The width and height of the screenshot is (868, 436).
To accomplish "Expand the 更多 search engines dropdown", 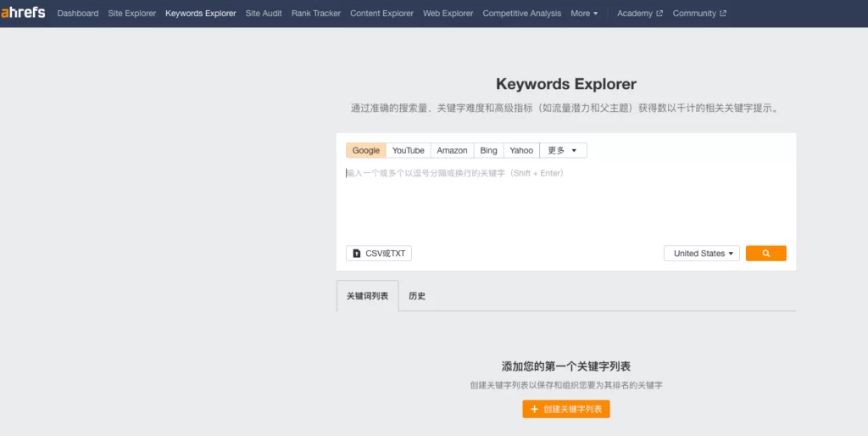I will [x=563, y=150].
